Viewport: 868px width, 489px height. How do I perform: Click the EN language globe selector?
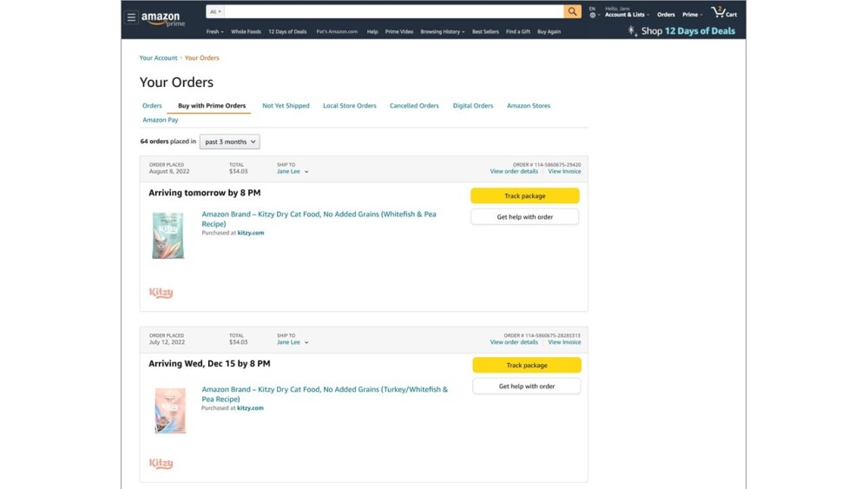coord(593,12)
